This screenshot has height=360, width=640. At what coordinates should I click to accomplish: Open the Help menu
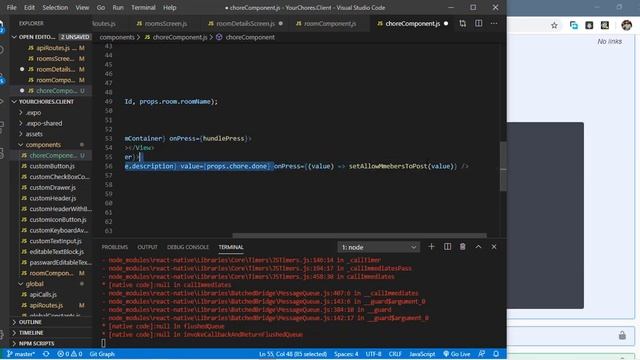click(169, 7)
